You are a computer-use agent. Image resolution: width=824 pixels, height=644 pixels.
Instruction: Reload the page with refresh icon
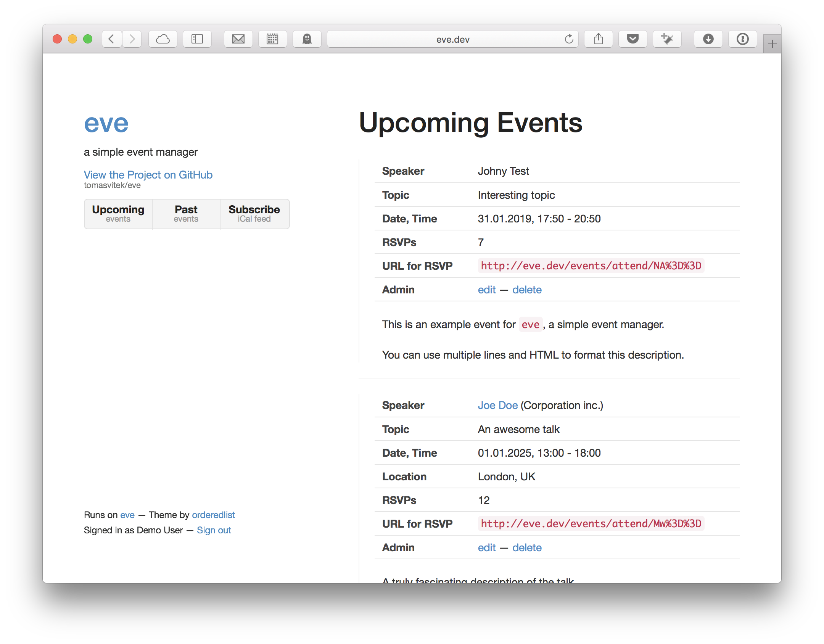pyautogui.click(x=569, y=39)
